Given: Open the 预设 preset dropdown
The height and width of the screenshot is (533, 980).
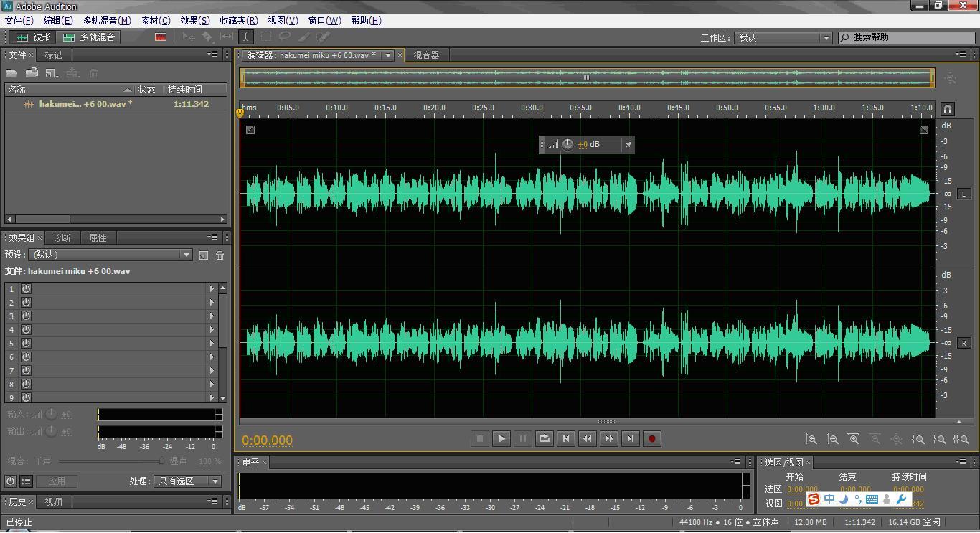Looking at the screenshot, I should (x=111, y=255).
